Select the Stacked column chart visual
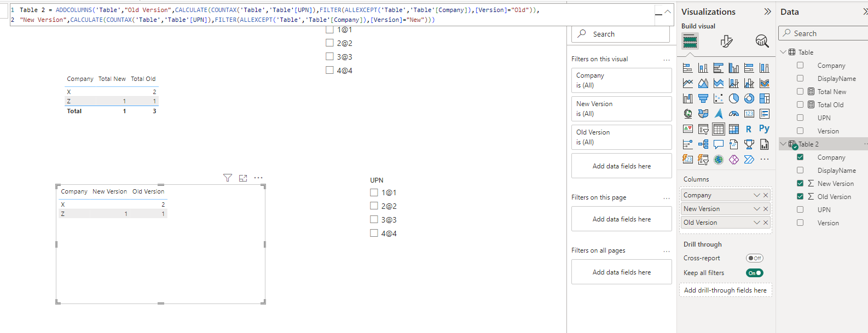Image resolution: width=868 pixels, height=333 pixels. [x=703, y=68]
